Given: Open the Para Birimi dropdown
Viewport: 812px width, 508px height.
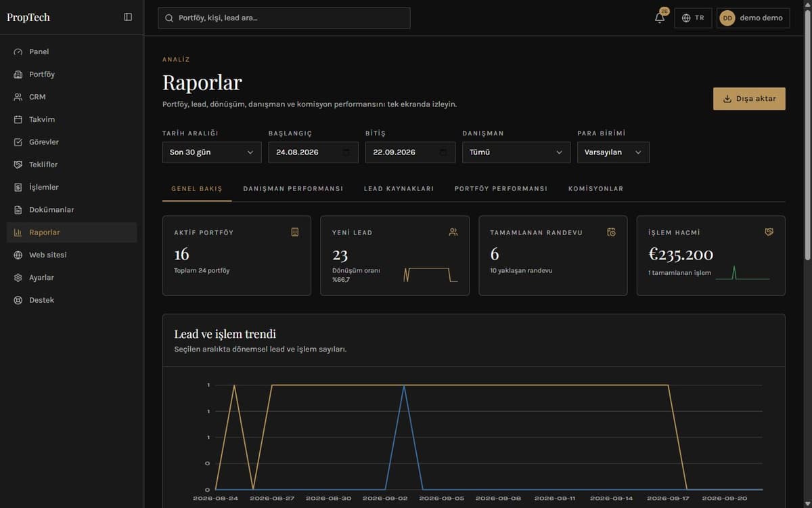Looking at the screenshot, I should pyautogui.click(x=613, y=152).
